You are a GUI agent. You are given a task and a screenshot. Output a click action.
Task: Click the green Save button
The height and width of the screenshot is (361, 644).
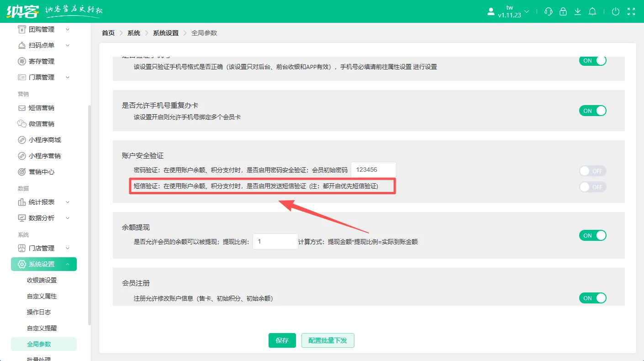pyautogui.click(x=282, y=340)
